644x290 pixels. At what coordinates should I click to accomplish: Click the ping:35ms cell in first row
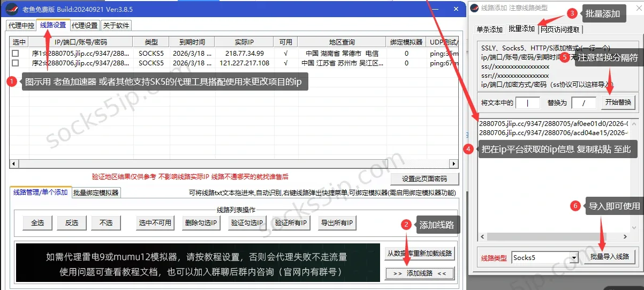444,54
